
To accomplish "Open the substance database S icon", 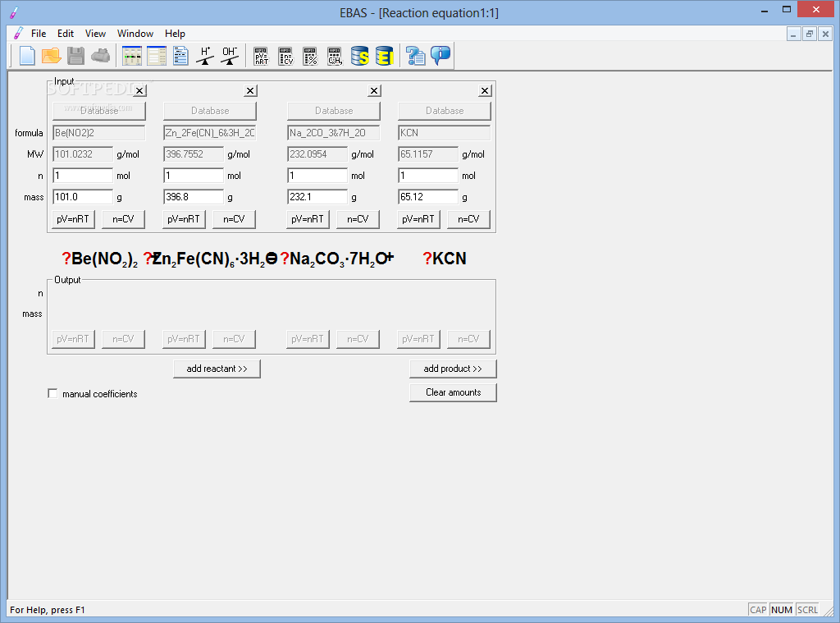I will 359,56.
